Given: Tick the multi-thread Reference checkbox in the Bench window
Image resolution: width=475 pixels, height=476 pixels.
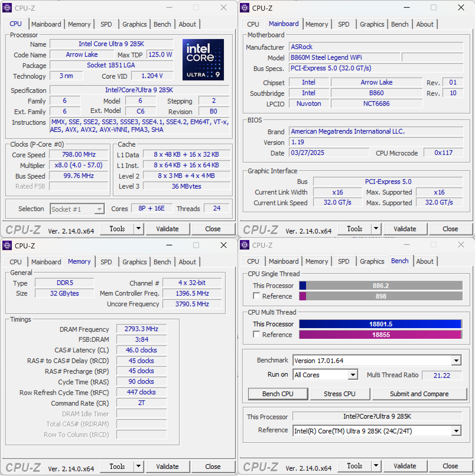Looking at the screenshot, I should pos(256,334).
